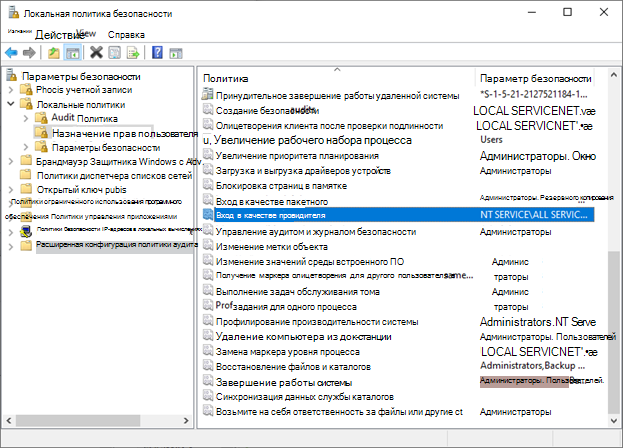Open the Справка menu

click(126, 35)
